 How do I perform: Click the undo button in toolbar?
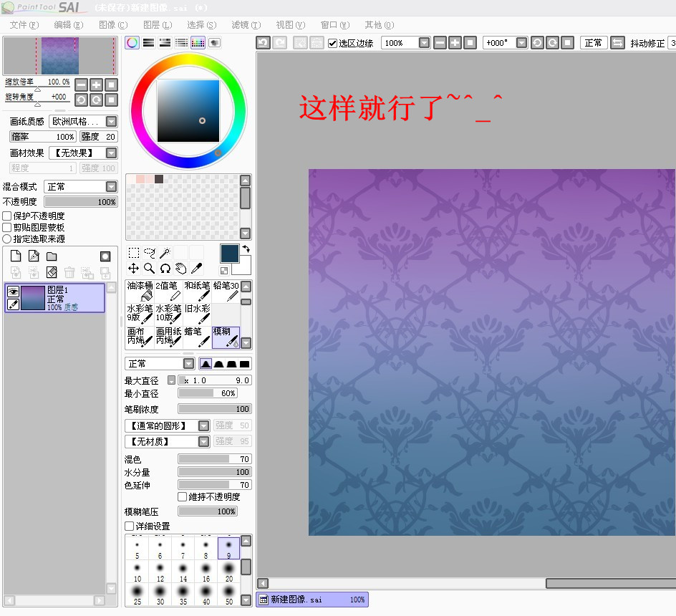point(263,43)
